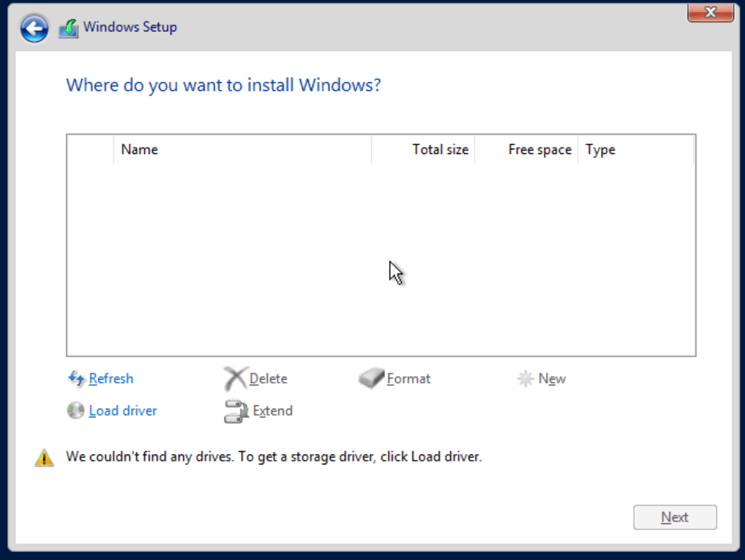Screen dimensions: 745x560
Task: Click the Format drive icon
Action: pos(371,378)
